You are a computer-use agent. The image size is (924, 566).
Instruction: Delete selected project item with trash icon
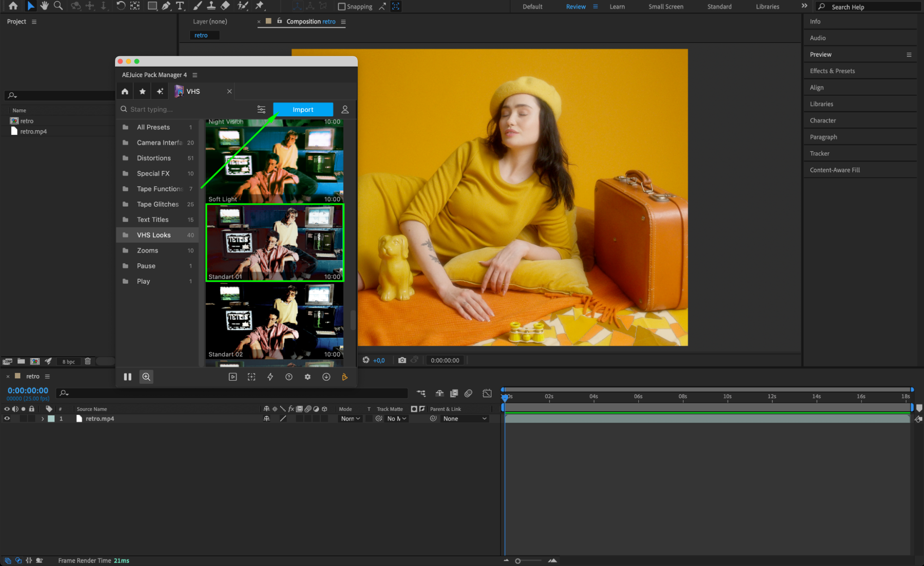point(88,361)
